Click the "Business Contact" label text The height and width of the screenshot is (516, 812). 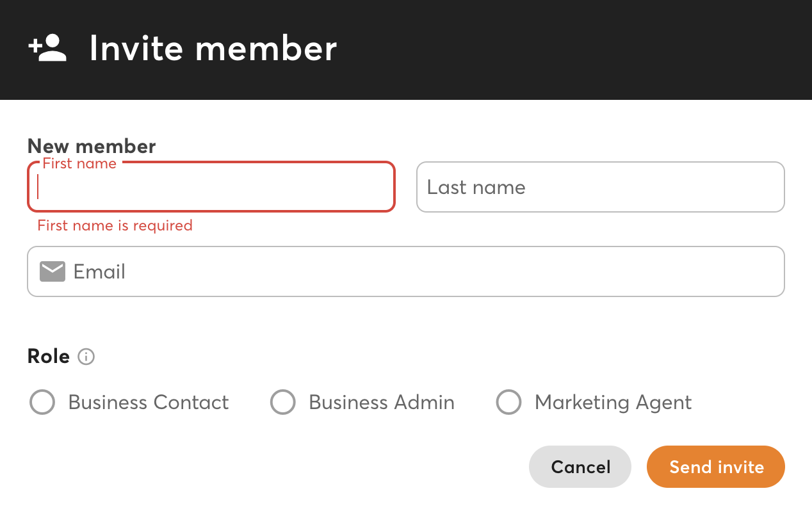149,403
